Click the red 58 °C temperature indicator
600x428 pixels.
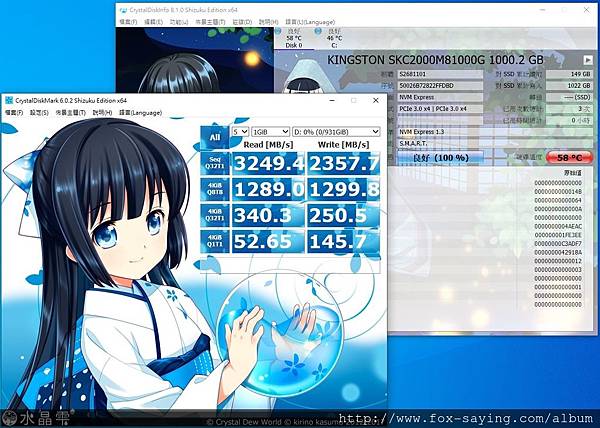click(x=569, y=158)
